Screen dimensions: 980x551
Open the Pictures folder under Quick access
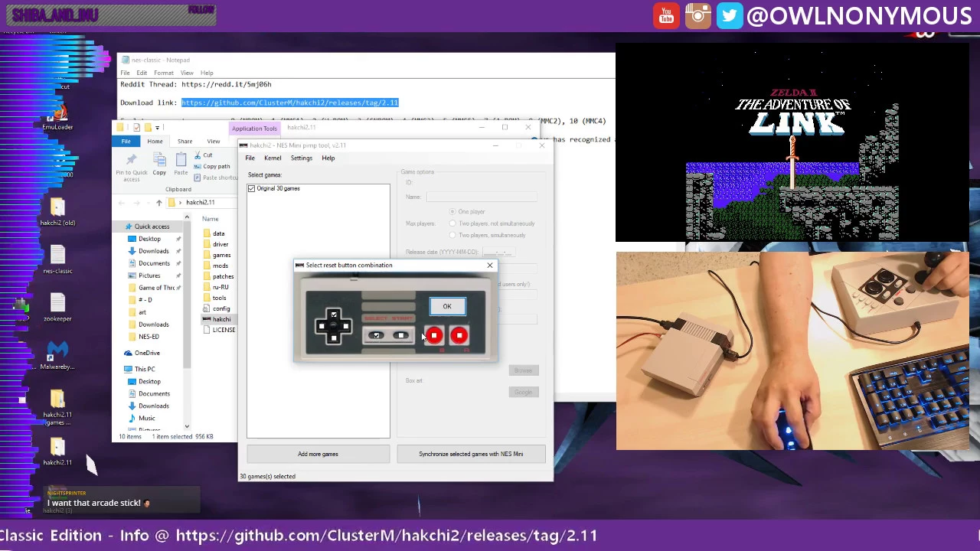coord(149,275)
